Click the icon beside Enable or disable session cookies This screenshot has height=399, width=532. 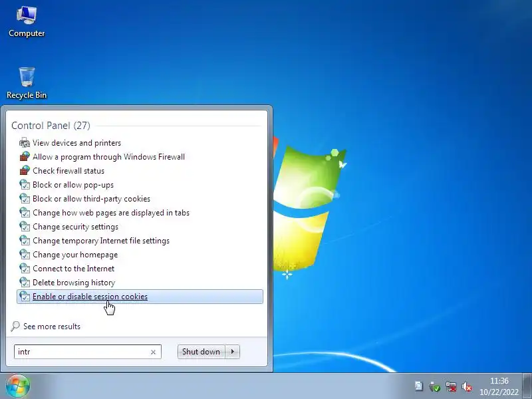[x=25, y=296]
